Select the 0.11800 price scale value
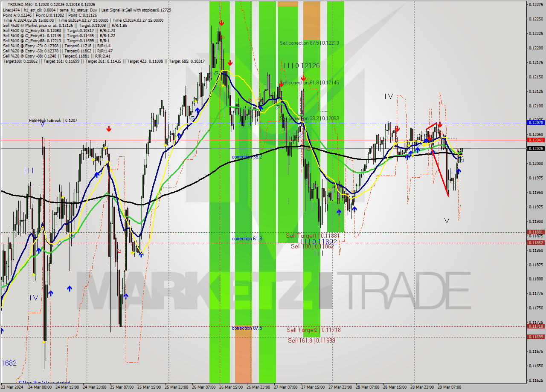The image size is (546, 392). point(536,279)
